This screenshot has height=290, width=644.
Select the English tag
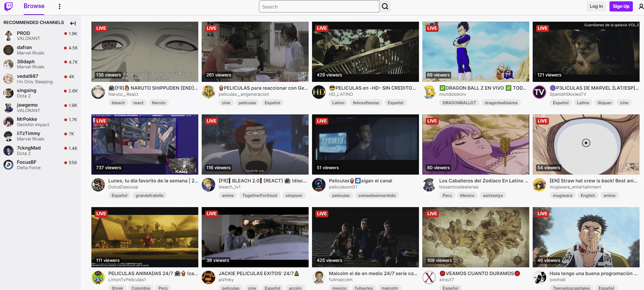(588, 196)
